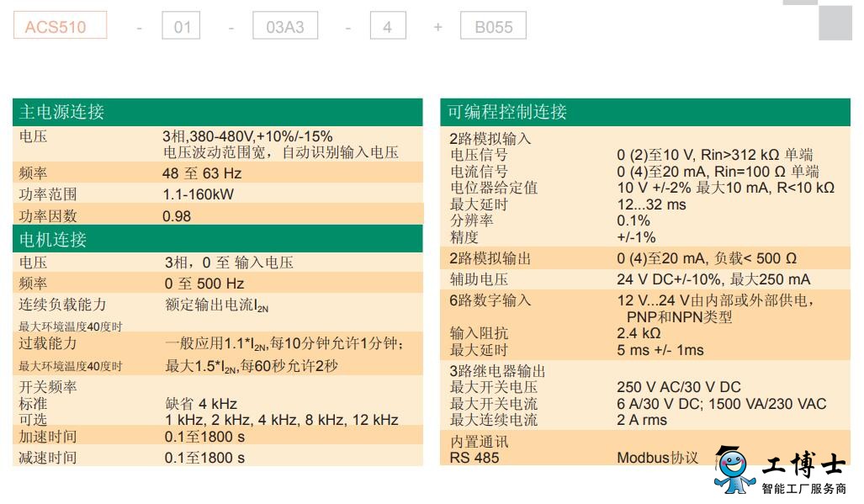Click the 3相，0 至 输入电压 value

pos(229,263)
